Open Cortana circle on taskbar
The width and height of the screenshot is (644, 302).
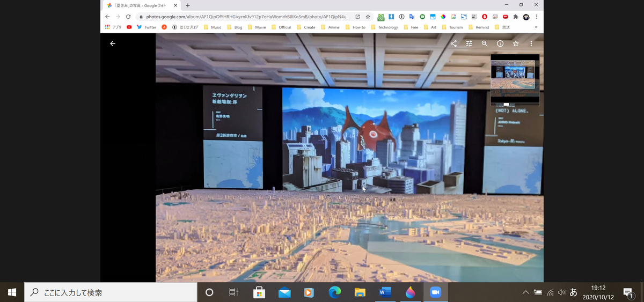pyautogui.click(x=210, y=292)
